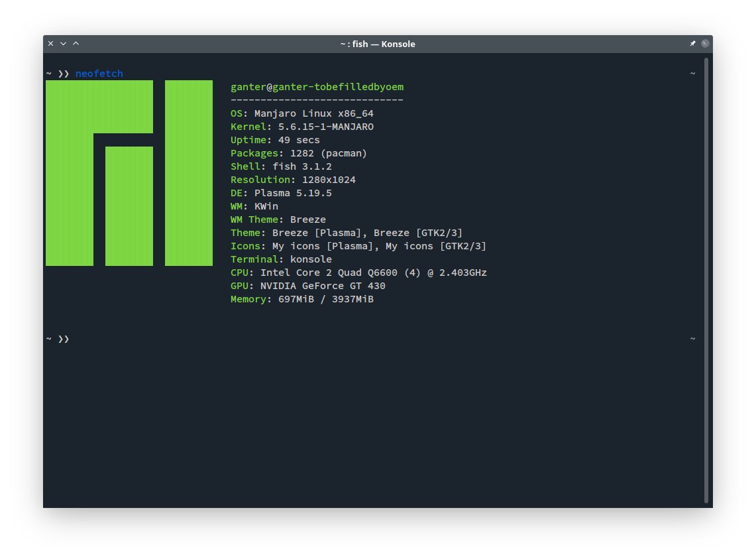Click the 'OS: Manjaro Linux x86_64' line
The image size is (756, 559).
pyautogui.click(x=302, y=113)
